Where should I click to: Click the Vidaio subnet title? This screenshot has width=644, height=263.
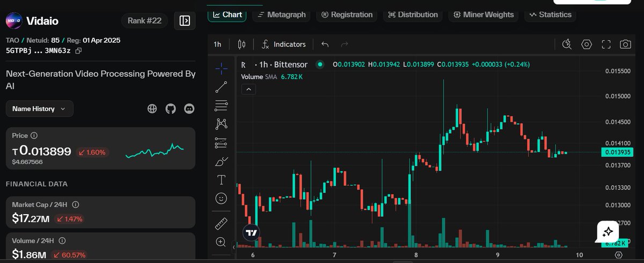[43, 21]
